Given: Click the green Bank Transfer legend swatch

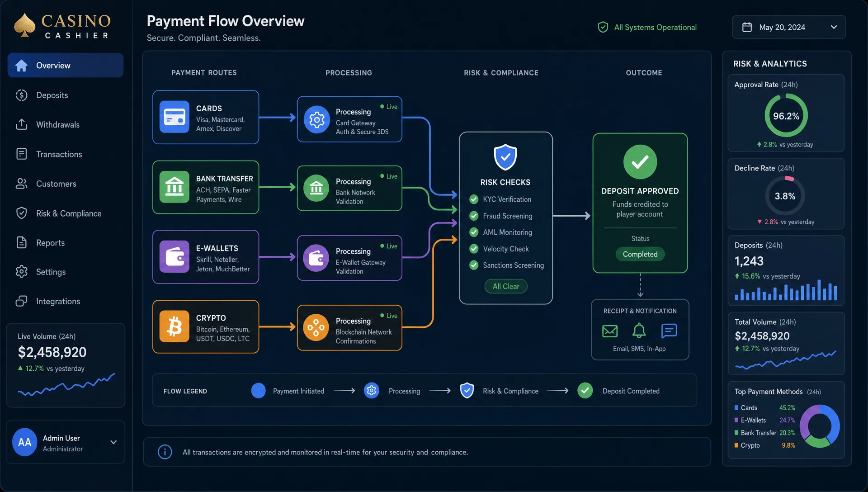Looking at the screenshot, I should [736, 433].
